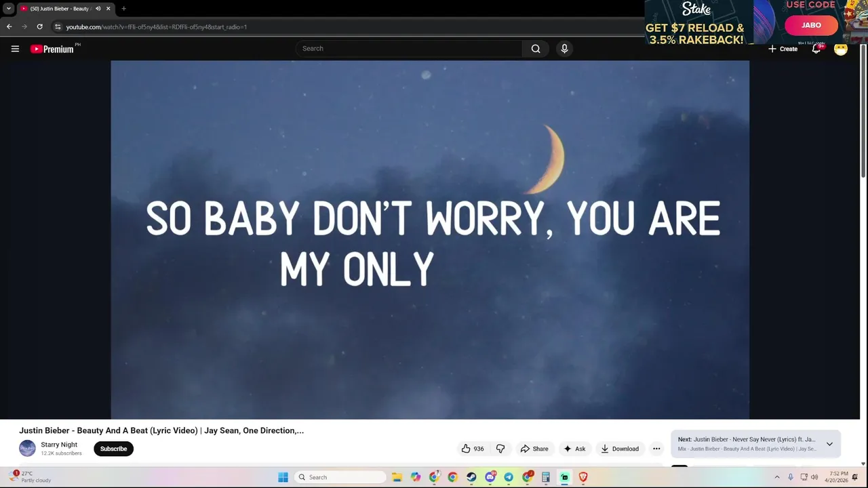Click the video player to pause

430,240
